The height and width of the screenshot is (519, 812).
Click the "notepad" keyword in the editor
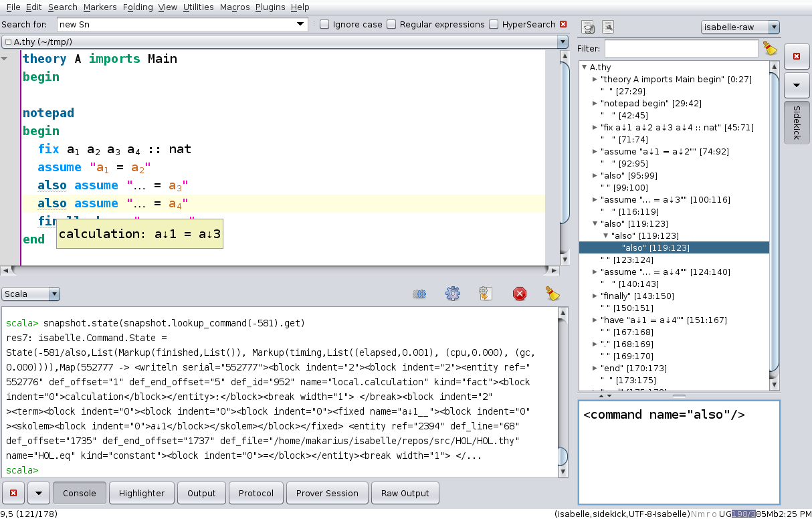tap(48, 112)
